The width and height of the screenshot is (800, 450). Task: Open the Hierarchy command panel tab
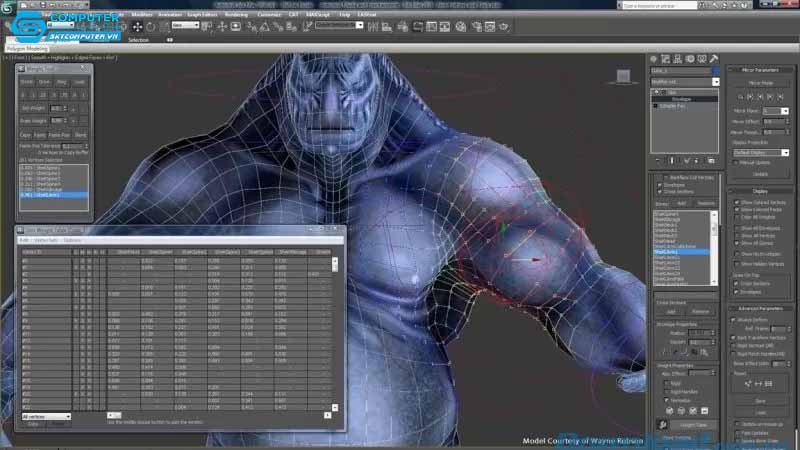(678, 59)
